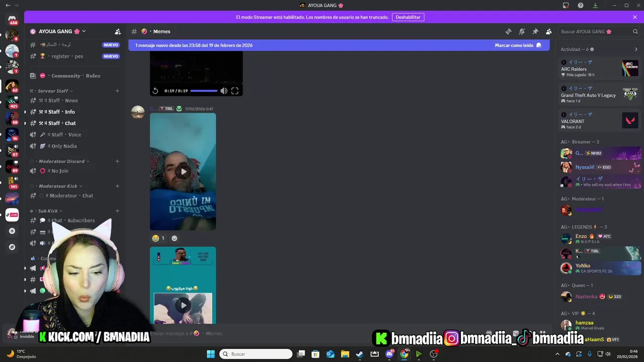644x362 pixels.
Task: Expand the AYOUA GANG server dropdown
Action: (x=84, y=31)
